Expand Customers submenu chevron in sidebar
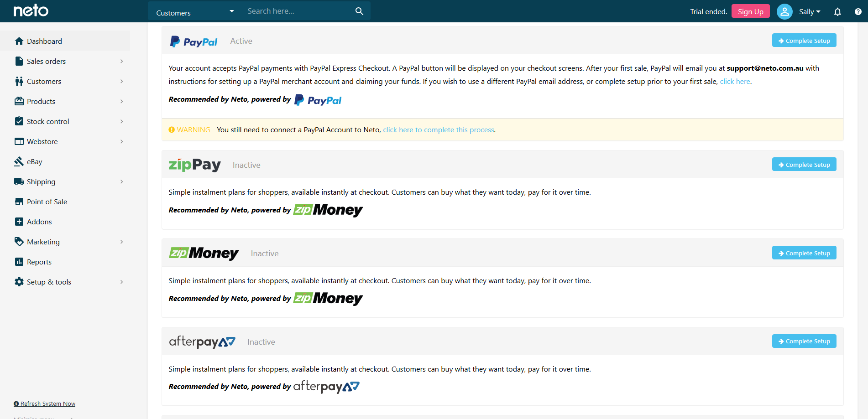The image size is (868, 419). point(122,81)
